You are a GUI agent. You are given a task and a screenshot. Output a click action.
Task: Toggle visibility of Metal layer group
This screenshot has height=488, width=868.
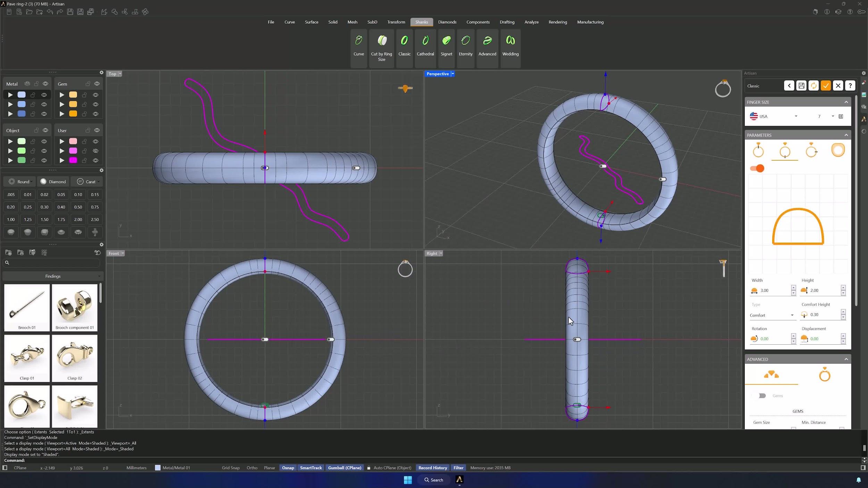coord(45,84)
